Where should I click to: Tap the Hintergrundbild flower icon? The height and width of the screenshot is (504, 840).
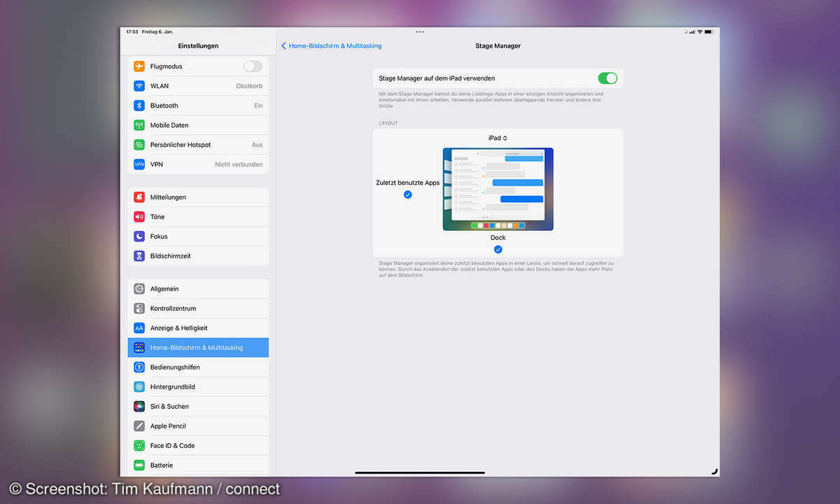[139, 387]
